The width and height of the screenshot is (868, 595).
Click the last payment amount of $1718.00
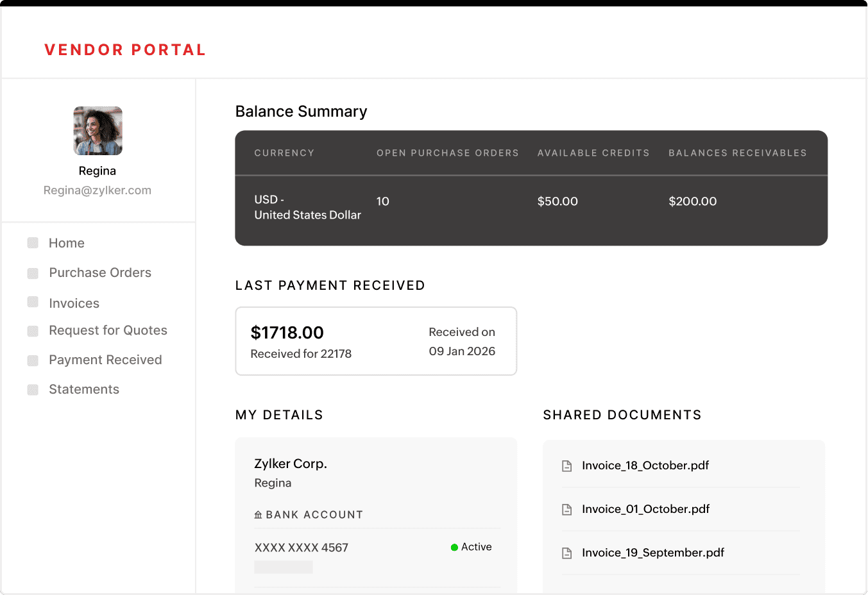coord(287,333)
